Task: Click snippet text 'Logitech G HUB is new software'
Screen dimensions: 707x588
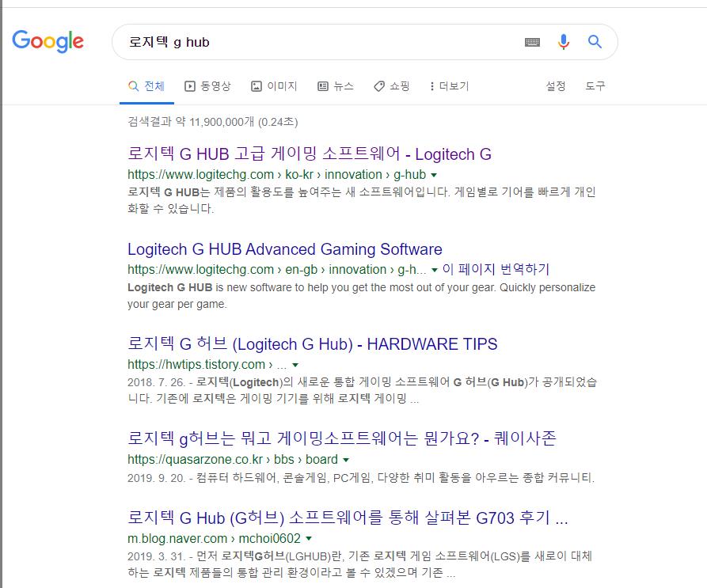Action: (362, 295)
